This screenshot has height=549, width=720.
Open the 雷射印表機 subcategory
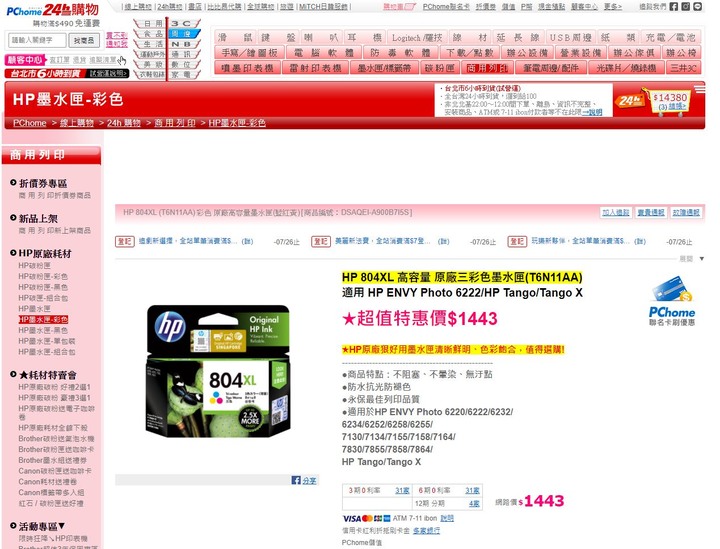click(x=315, y=68)
